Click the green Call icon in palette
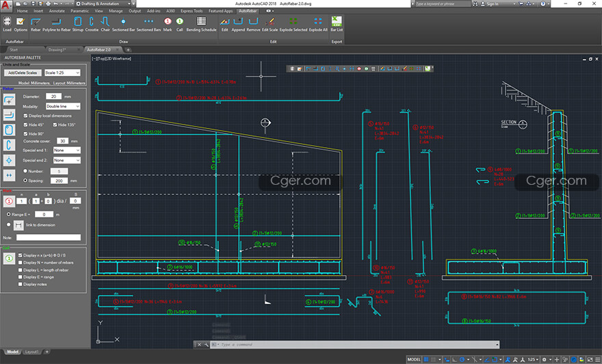 (x=9, y=259)
